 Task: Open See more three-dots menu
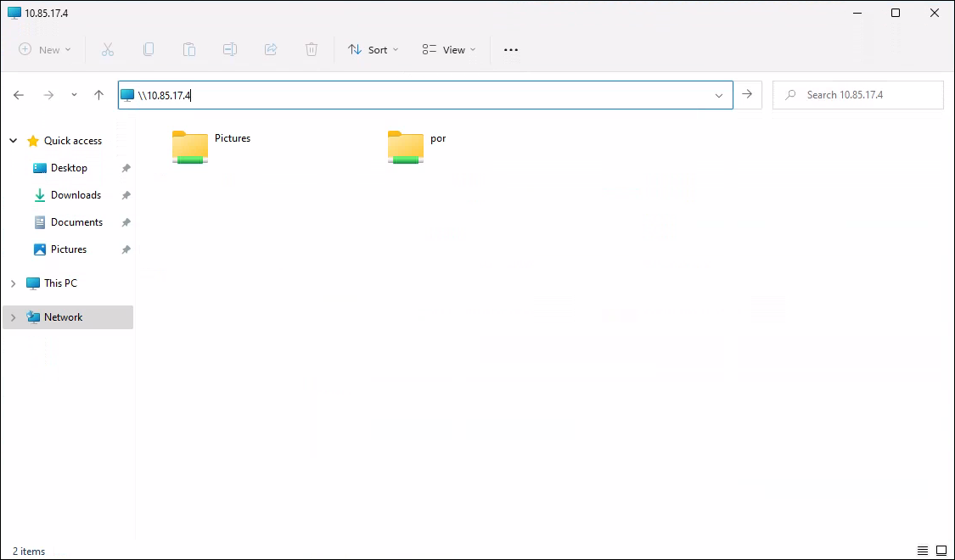click(x=510, y=50)
